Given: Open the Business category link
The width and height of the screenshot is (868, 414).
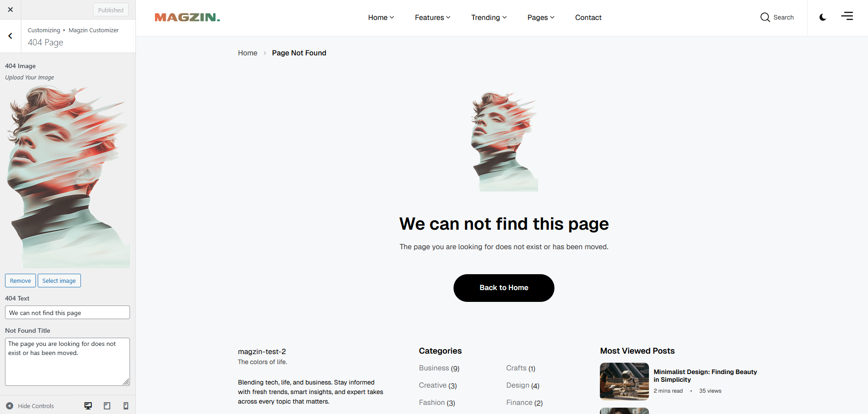Looking at the screenshot, I should (x=434, y=368).
